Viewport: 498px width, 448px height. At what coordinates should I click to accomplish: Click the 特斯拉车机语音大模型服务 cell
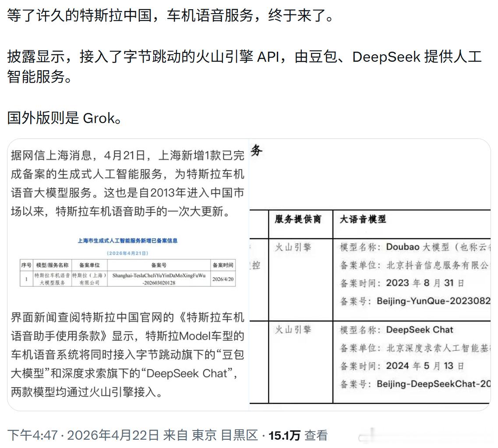52,279
